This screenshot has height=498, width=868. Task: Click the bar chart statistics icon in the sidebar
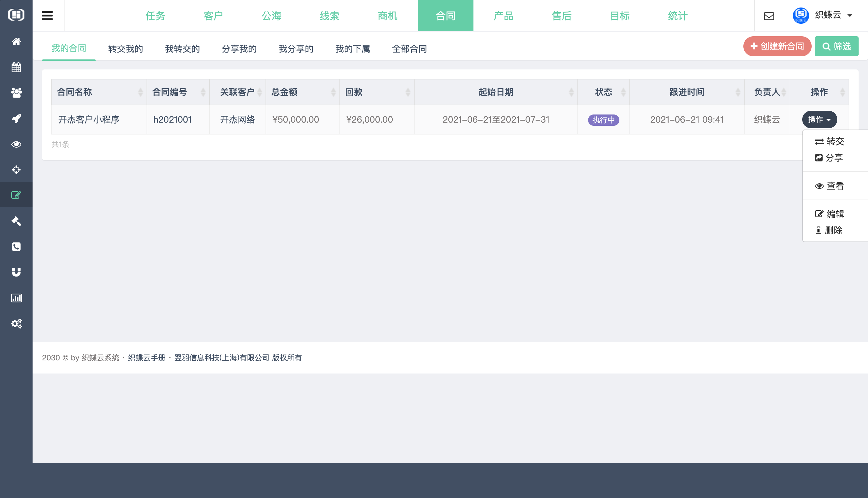(x=16, y=298)
